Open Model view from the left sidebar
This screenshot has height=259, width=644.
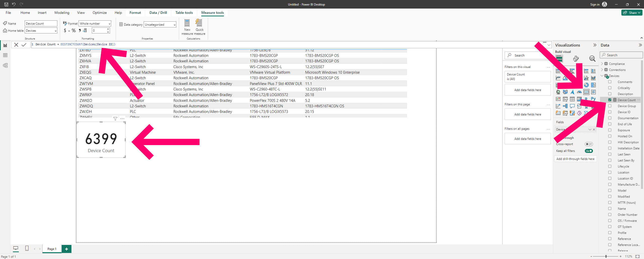[x=5, y=65]
